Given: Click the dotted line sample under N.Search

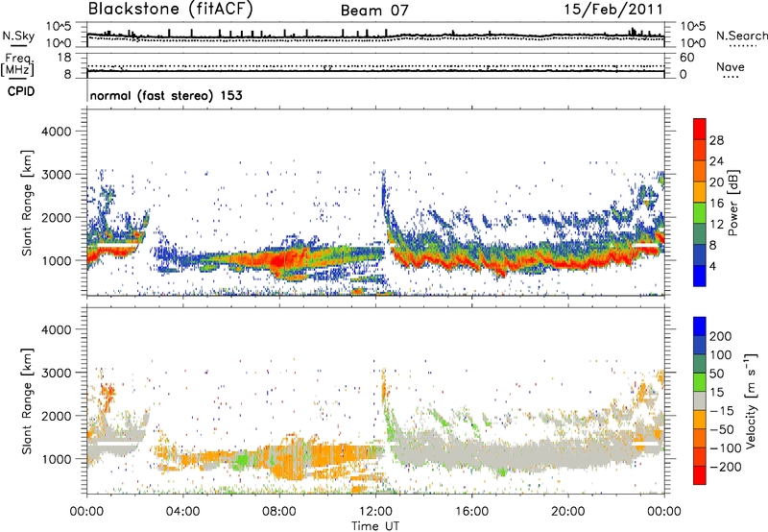Looking at the screenshot, I should tap(742, 46).
